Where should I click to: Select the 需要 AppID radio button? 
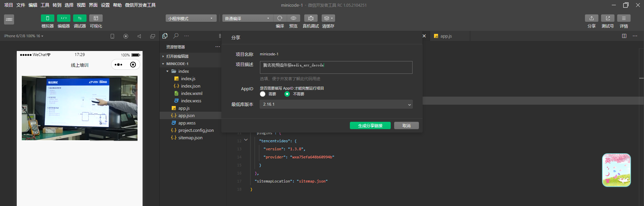(263, 94)
